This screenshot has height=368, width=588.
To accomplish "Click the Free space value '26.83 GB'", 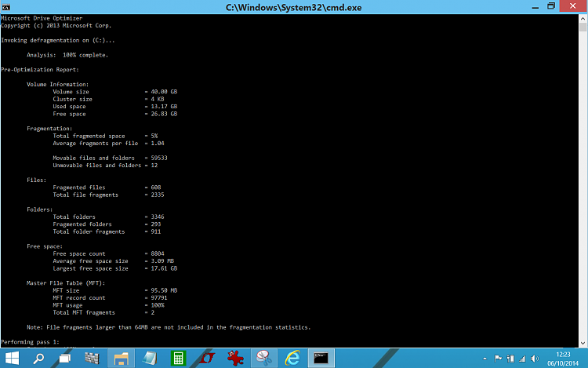I will (164, 114).
